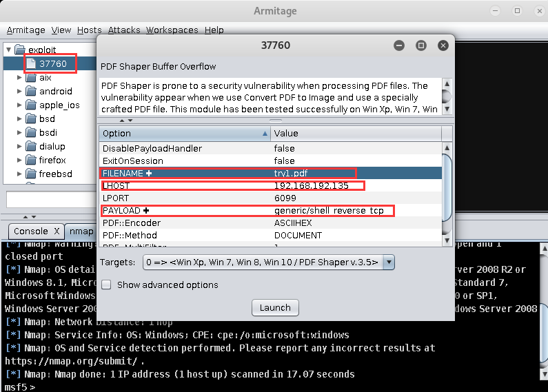Expand the bsdi folder

19,132
